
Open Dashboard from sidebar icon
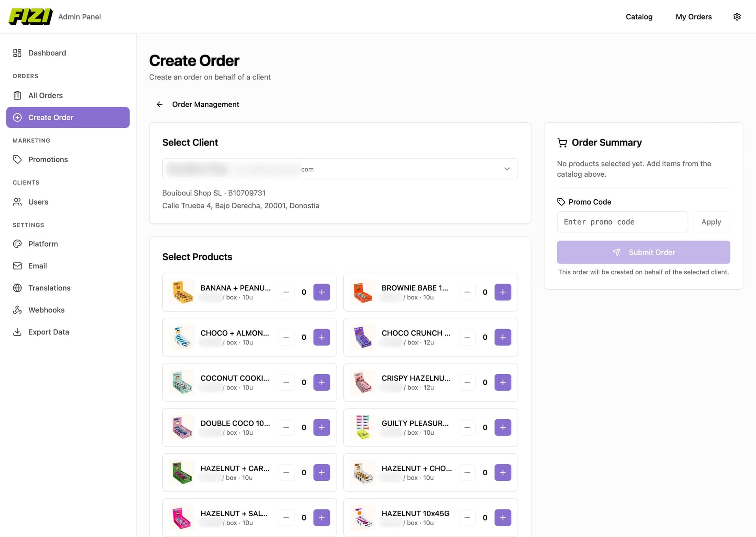coord(17,53)
